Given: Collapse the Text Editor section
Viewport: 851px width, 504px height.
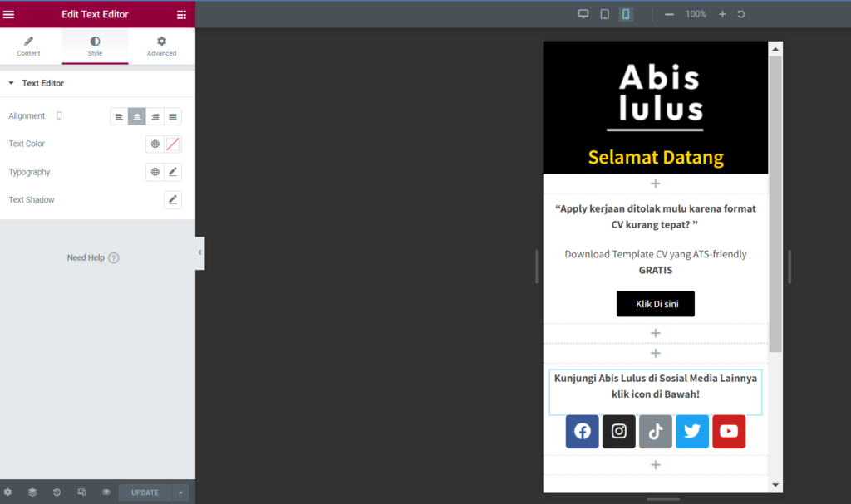Looking at the screenshot, I should click(12, 84).
